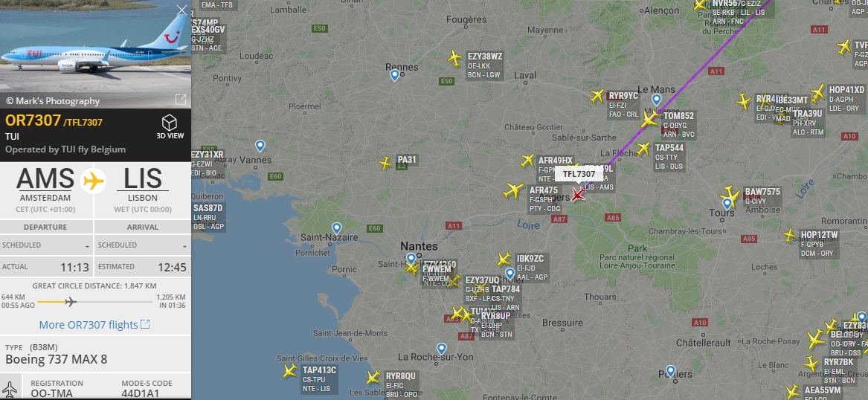Click the Poitiers airport pin marker
Viewport: 868px width, 400px height.
point(670,371)
